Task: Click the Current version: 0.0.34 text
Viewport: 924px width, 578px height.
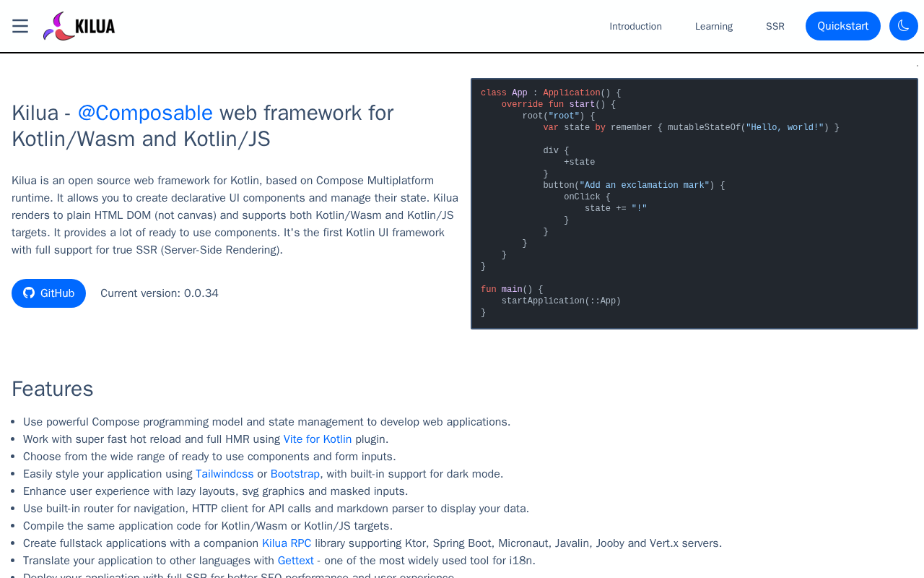Action: pos(160,293)
